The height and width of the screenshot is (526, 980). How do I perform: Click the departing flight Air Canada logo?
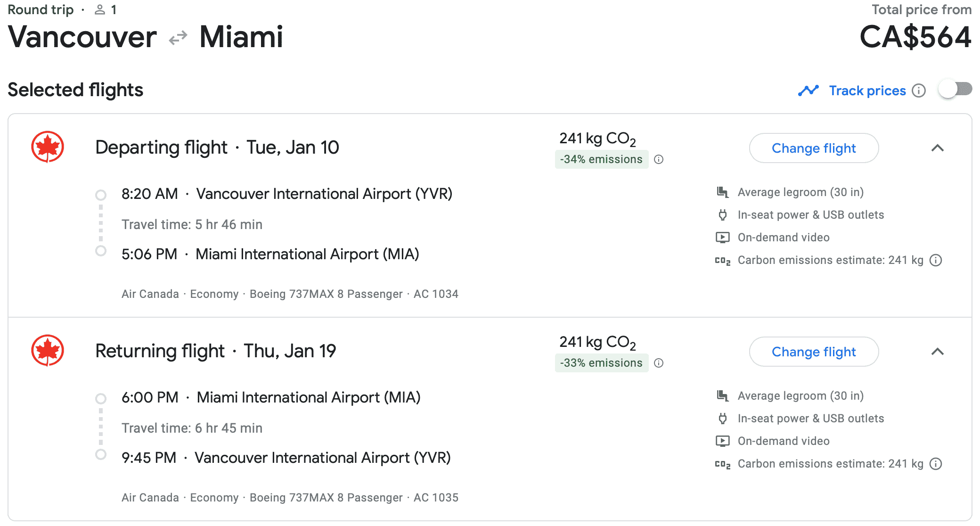pyautogui.click(x=48, y=147)
